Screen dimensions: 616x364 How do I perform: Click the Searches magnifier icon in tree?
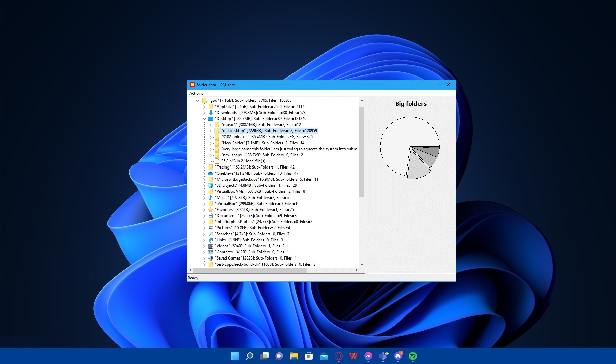211,234
